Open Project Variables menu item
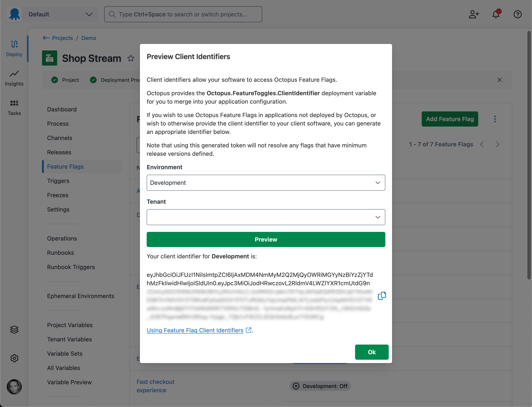Screen dimensions: 532x407 70,325
